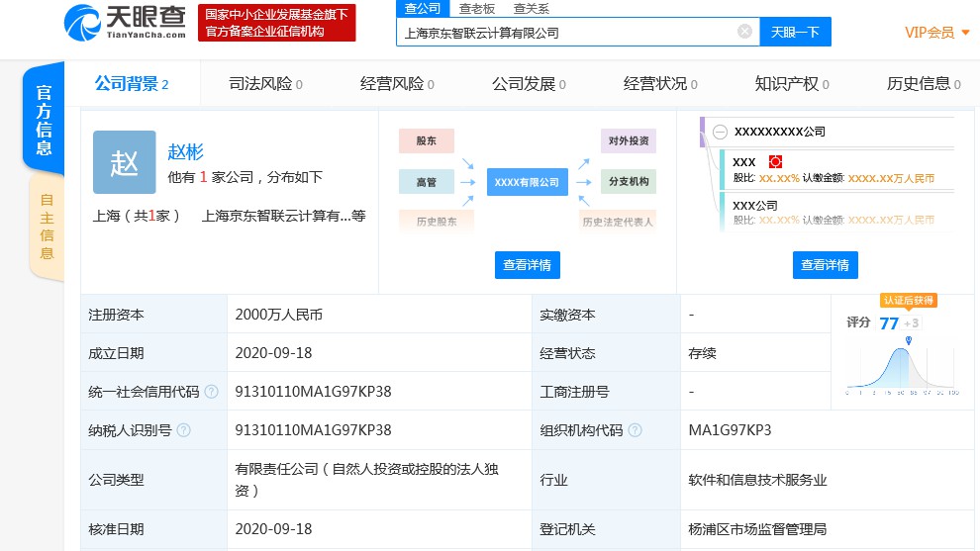The image size is (980, 551).
Task: Open the 历史信息 tab
Action: [x=924, y=84]
